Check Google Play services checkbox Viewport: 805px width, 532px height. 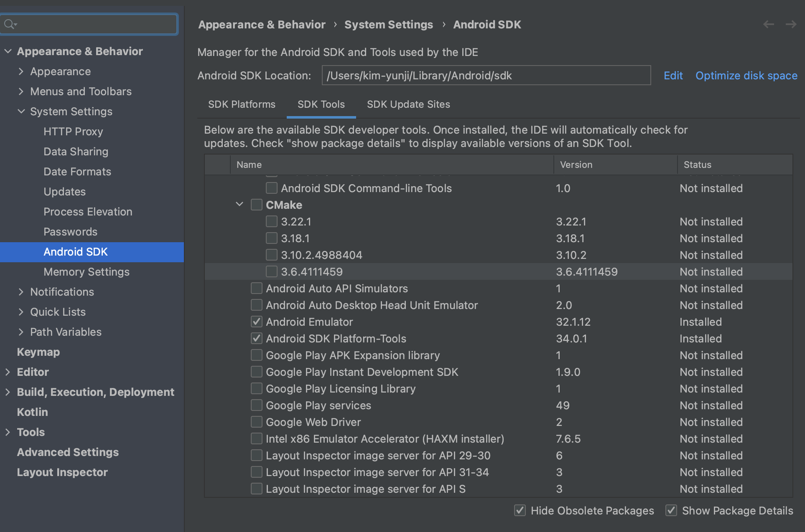coord(257,405)
